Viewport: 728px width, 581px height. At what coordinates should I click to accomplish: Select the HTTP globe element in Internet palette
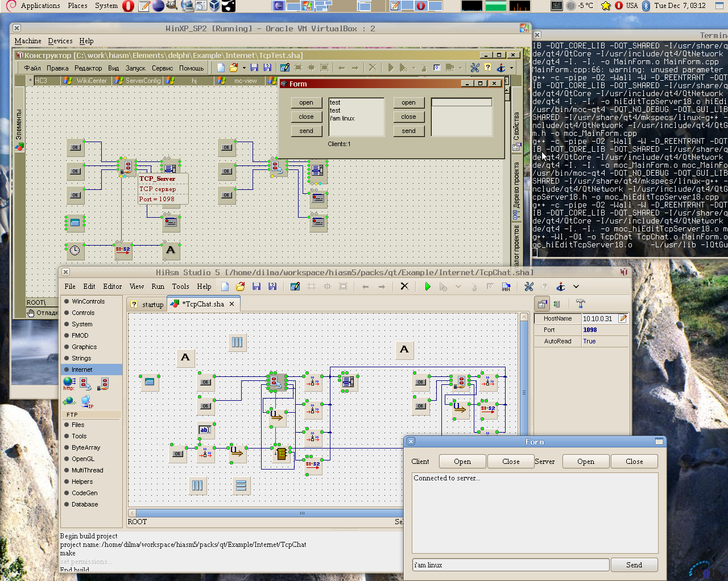[69, 383]
